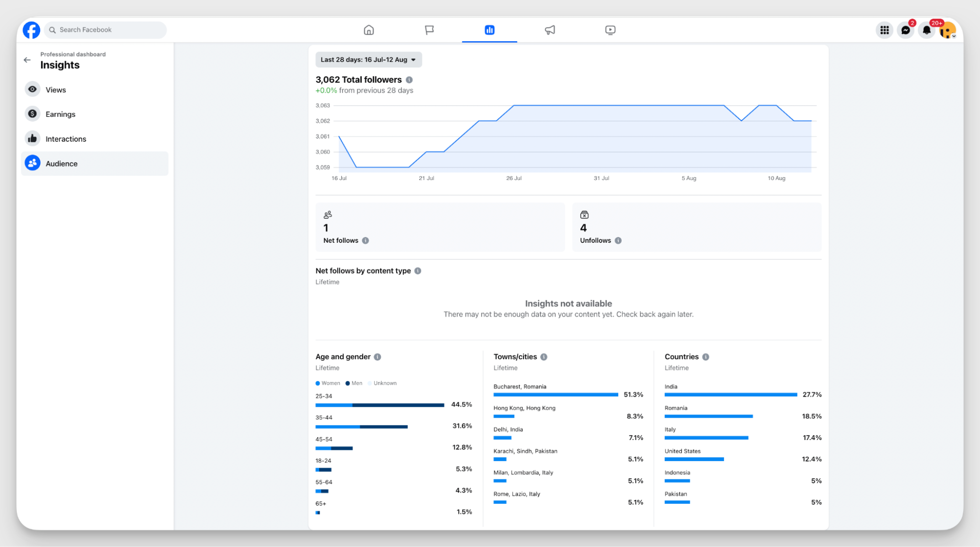Focus the Search Facebook field
This screenshot has height=547, width=980.
pos(105,30)
